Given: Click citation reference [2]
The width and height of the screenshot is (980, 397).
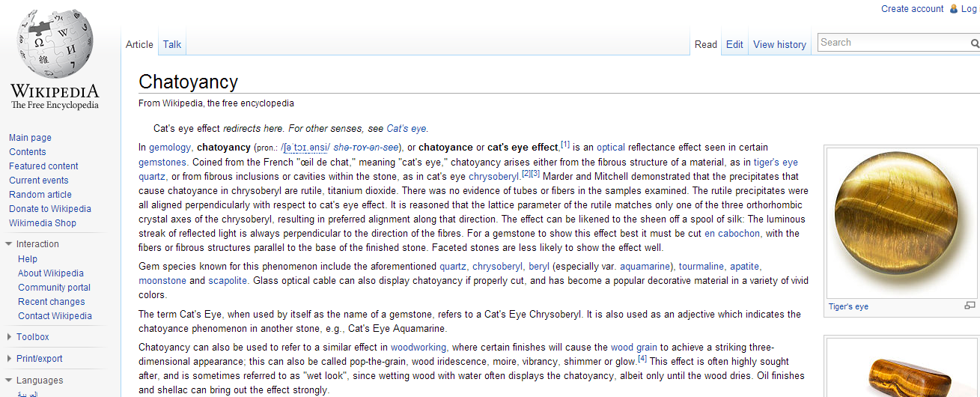Looking at the screenshot, I should pyautogui.click(x=526, y=174).
